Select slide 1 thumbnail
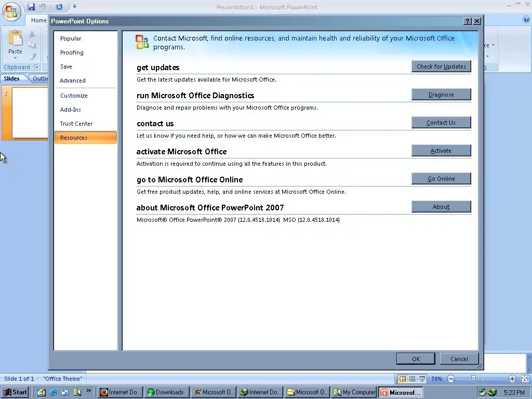This screenshot has width=532, height=399. click(x=30, y=113)
